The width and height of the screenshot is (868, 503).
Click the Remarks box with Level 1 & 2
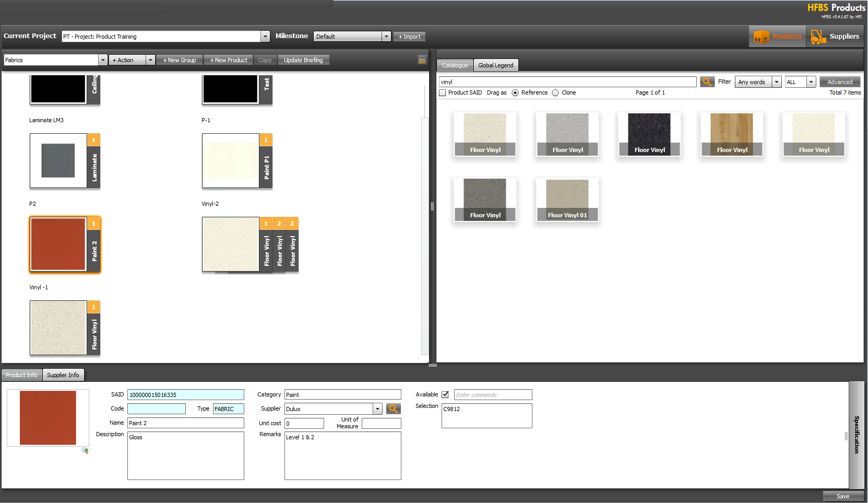coord(343,455)
